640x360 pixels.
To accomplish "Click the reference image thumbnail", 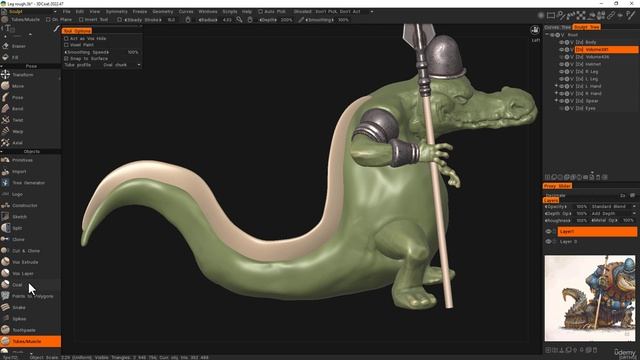I will coord(590,298).
